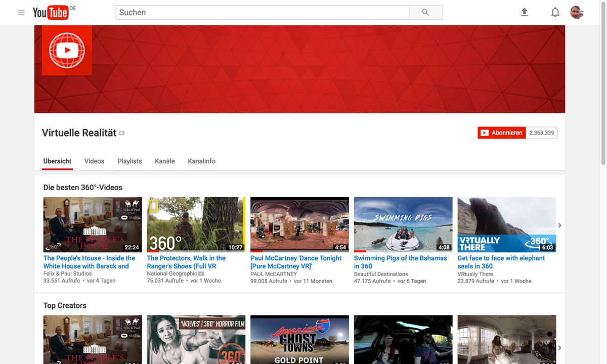Play the car interior video thumbnail
Viewport: 607px width, 364px height.
[x=403, y=340]
